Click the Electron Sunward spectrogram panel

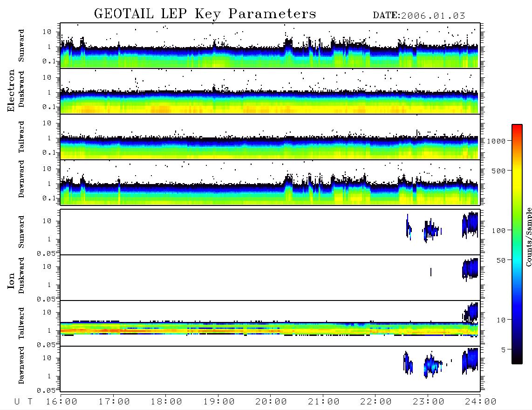click(270, 46)
